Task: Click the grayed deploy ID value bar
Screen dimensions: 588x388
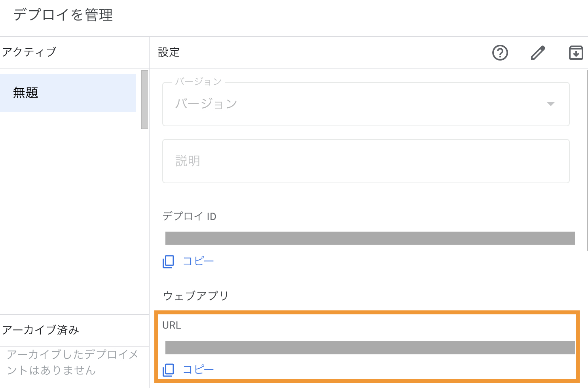Action: 370,238
